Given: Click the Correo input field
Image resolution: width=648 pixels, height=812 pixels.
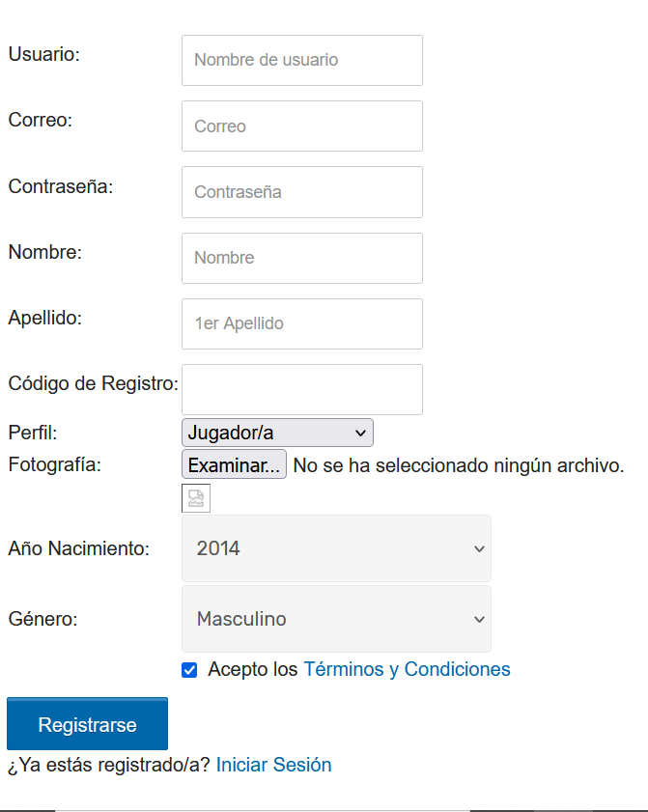Looking at the screenshot, I should pyautogui.click(x=301, y=126).
